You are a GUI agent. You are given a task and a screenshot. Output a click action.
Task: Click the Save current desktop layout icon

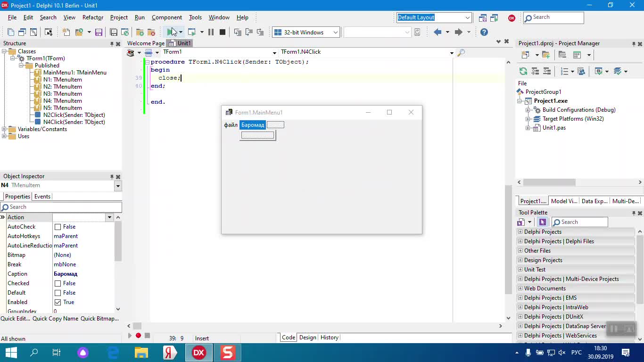[483, 18]
